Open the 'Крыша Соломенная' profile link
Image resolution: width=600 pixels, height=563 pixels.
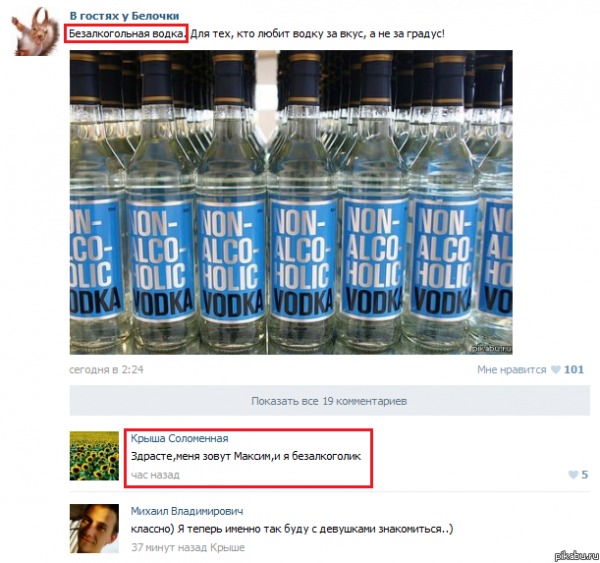pos(179,439)
